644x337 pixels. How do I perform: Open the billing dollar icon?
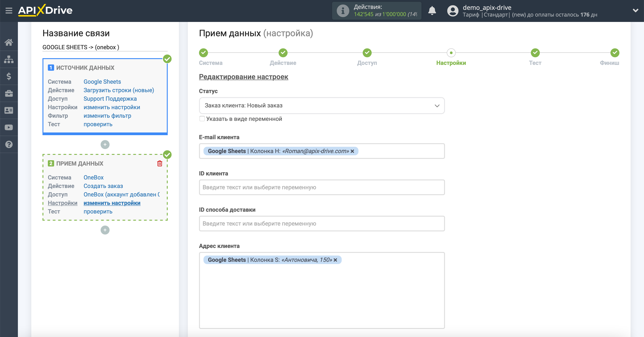(9, 76)
